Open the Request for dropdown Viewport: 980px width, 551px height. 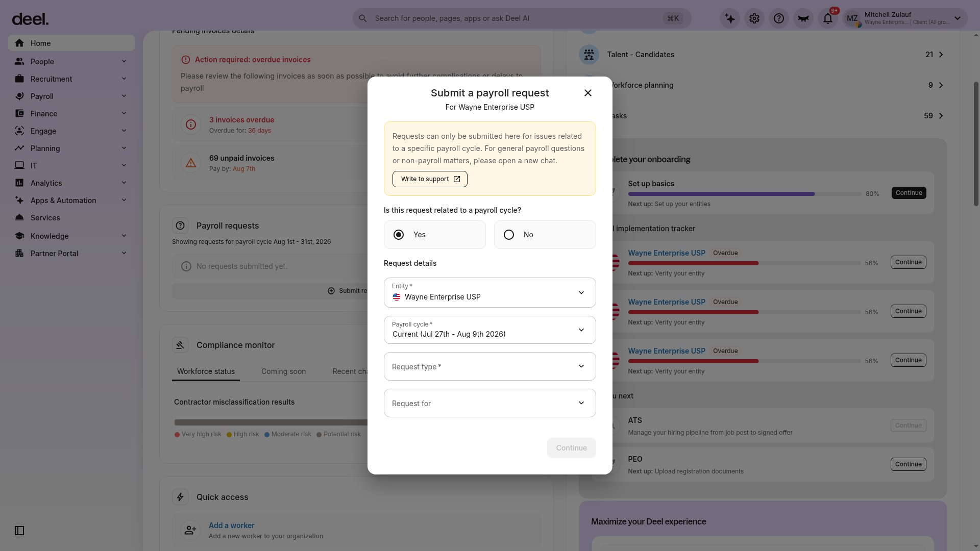[490, 403]
